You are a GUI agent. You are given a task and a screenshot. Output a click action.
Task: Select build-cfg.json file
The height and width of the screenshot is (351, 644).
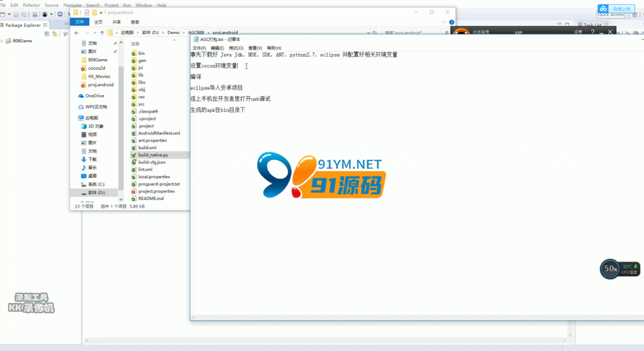coord(152,162)
